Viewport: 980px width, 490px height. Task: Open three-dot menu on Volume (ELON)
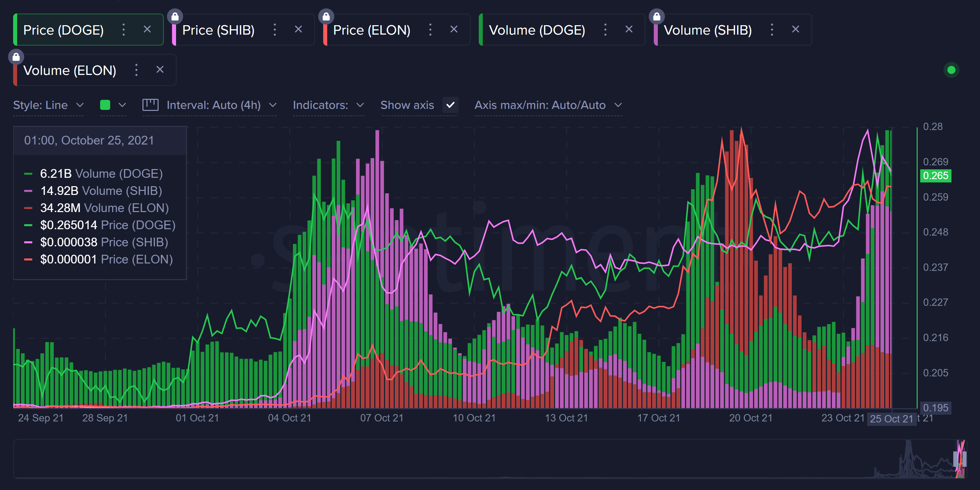tap(136, 70)
